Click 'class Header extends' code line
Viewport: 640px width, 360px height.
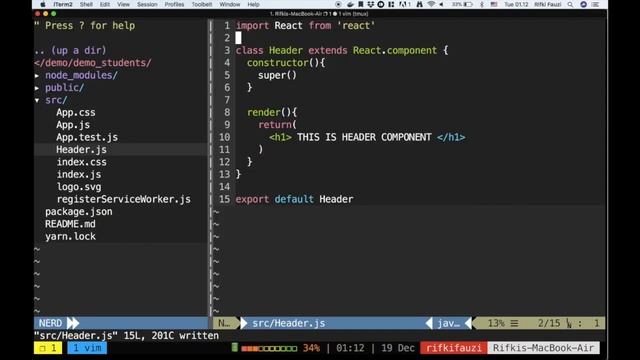(x=342, y=51)
